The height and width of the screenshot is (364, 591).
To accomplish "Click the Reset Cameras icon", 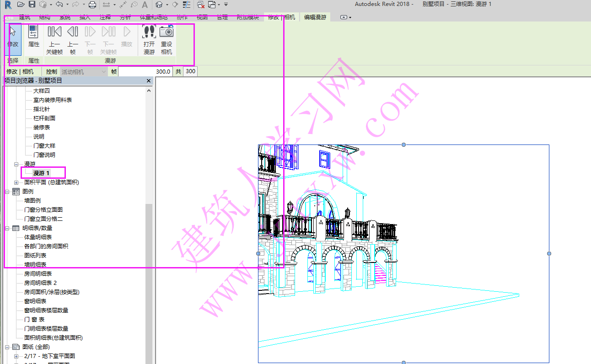I will [167, 40].
